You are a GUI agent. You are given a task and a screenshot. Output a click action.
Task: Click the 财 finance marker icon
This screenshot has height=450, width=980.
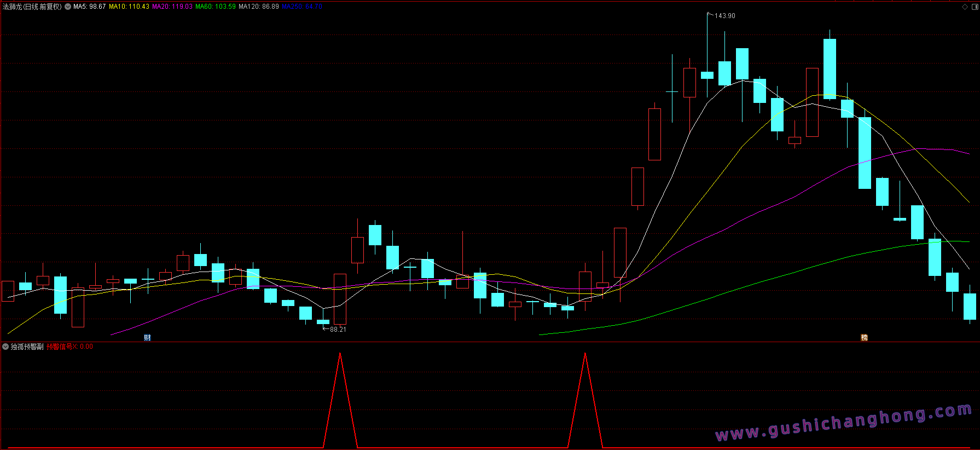coord(147,337)
